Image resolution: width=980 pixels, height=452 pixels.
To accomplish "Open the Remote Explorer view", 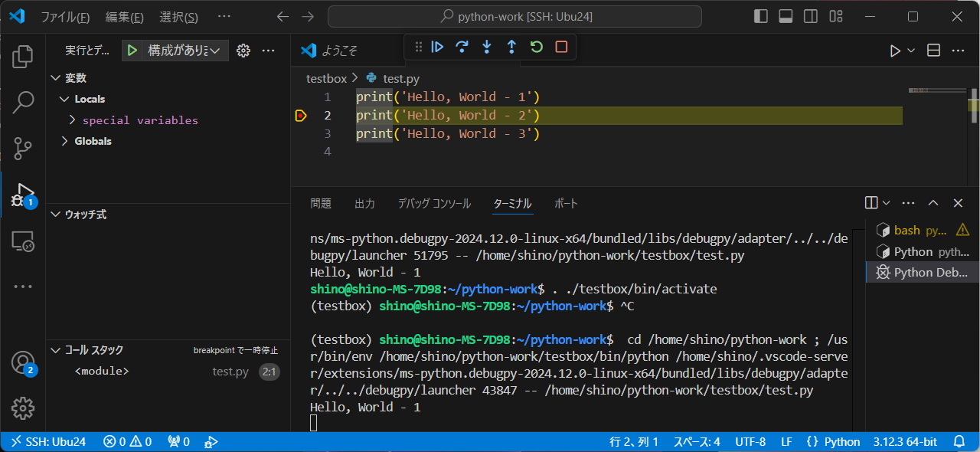I will click(x=22, y=241).
